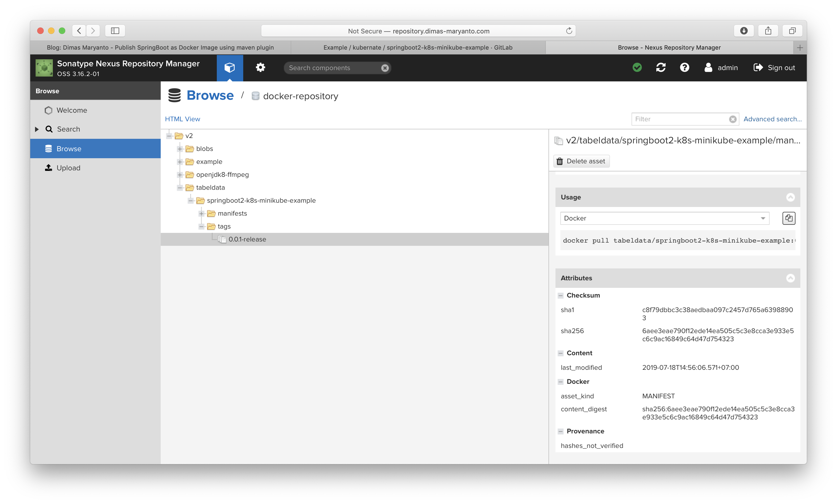Show Safari downloads
The image size is (837, 504).
click(744, 31)
